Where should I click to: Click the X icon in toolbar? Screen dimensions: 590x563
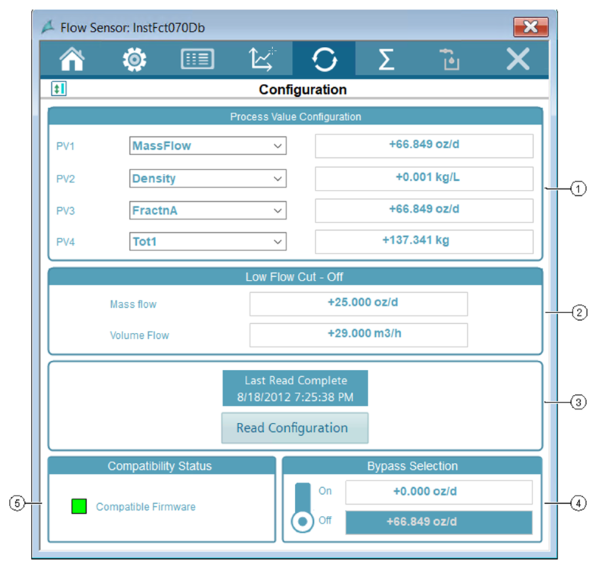coord(518,59)
